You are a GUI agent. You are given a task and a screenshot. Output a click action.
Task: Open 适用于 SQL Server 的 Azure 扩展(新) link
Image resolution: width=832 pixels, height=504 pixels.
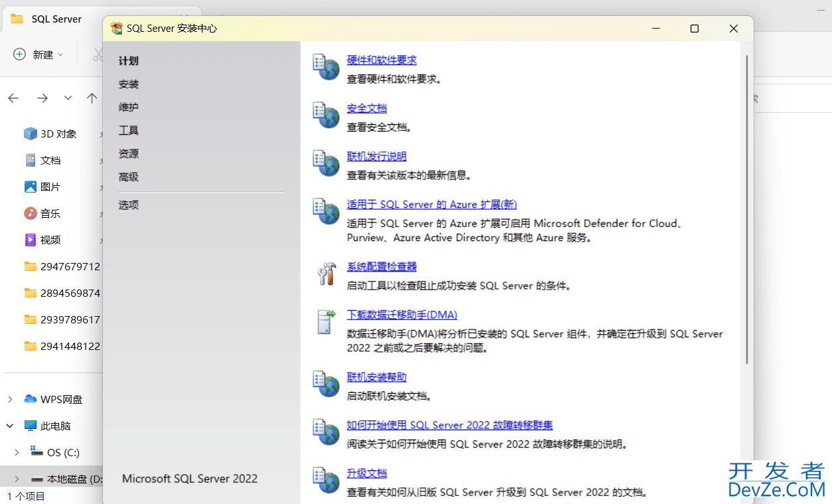click(432, 205)
